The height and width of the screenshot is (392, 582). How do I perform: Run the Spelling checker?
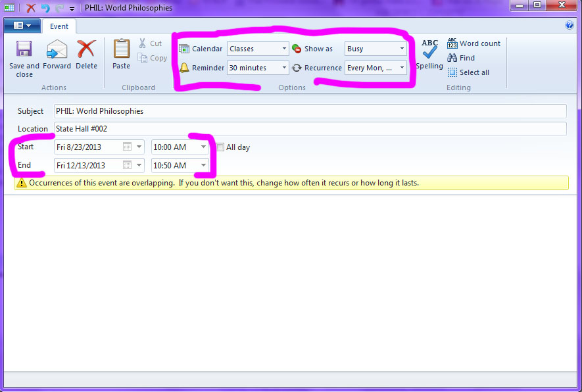[429, 56]
